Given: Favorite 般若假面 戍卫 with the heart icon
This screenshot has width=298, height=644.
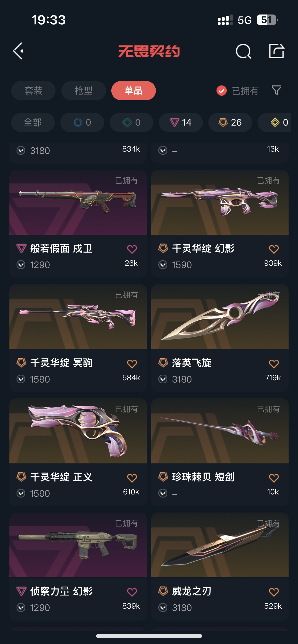Looking at the screenshot, I should click(x=132, y=249).
